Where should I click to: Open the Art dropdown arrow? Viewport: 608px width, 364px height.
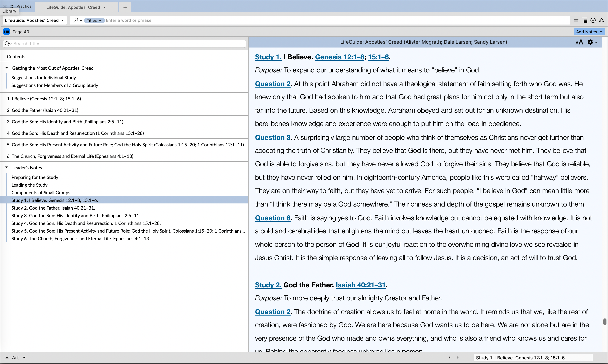pyautogui.click(x=24, y=357)
